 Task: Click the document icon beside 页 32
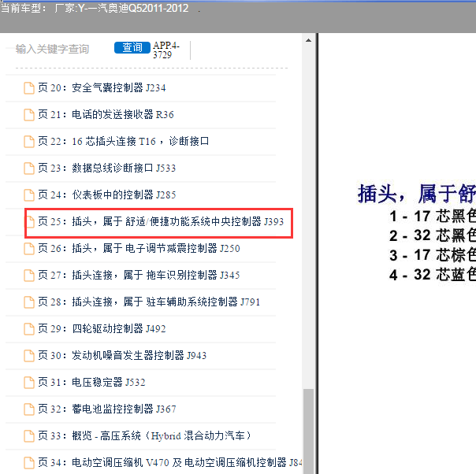coord(29,409)
